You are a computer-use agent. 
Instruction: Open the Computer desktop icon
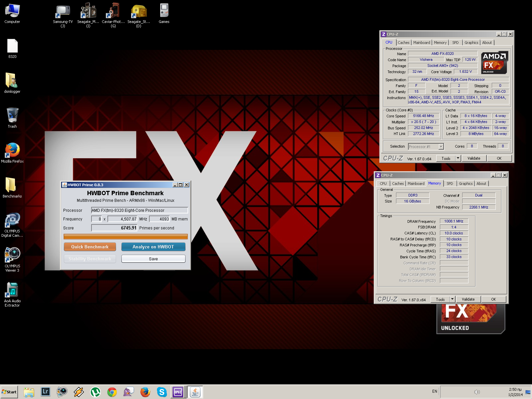coord(12,14)
